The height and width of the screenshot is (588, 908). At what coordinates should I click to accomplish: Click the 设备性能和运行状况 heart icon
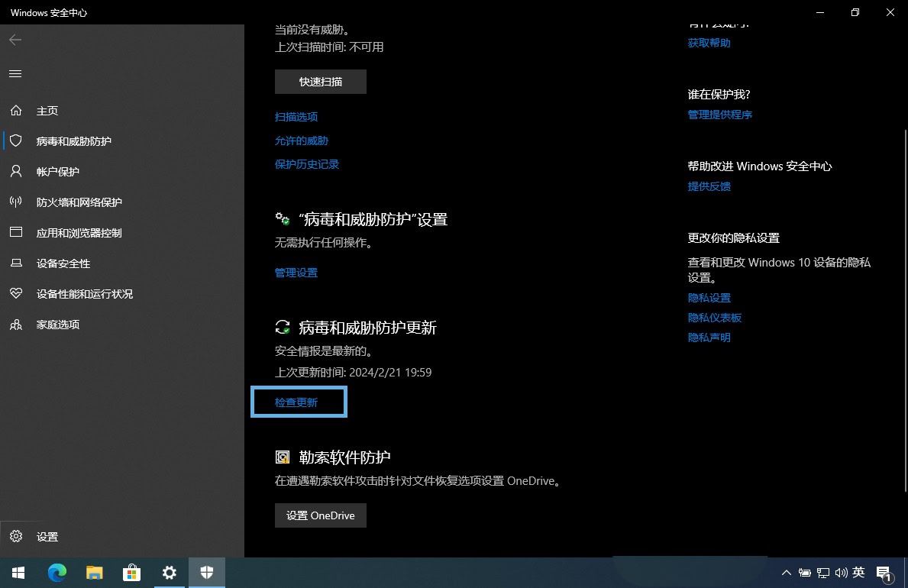[16, 294]
